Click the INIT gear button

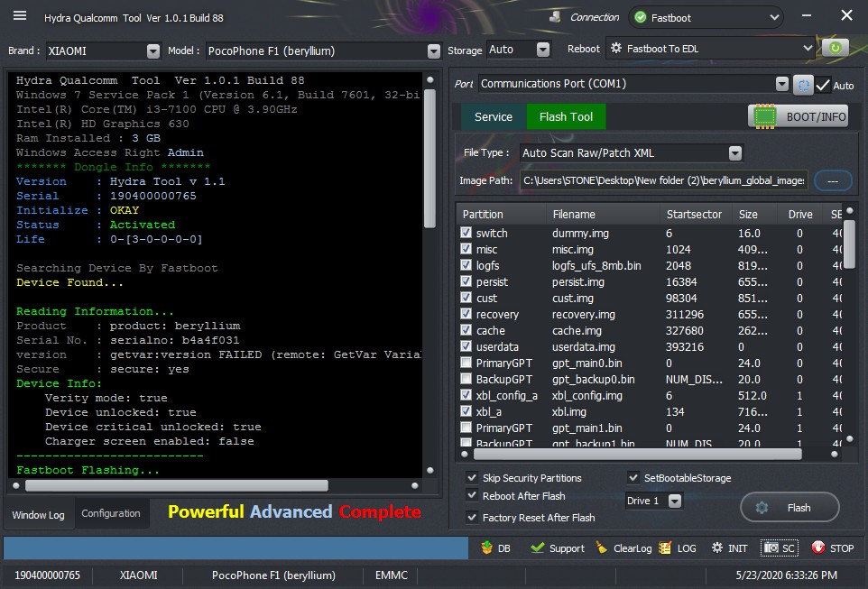tap(730, 548)
